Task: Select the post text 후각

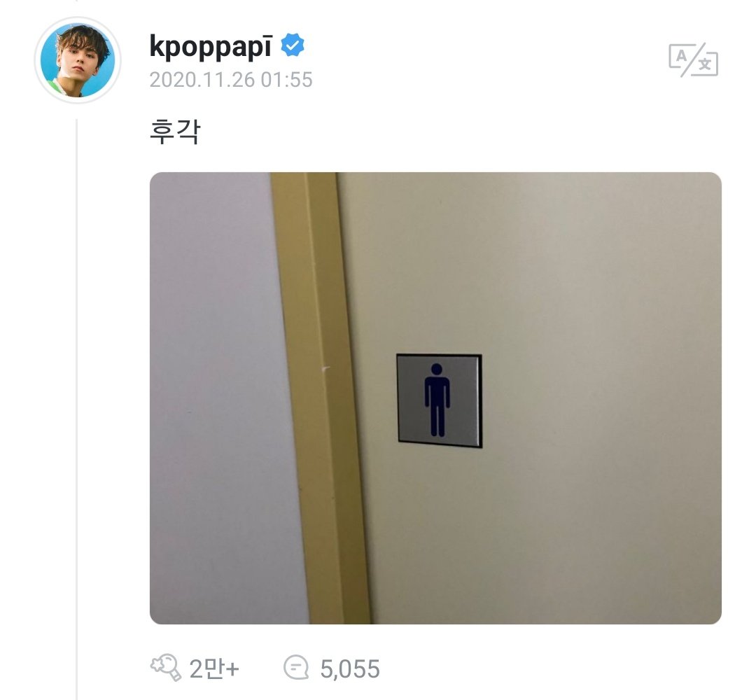Action: point(174,132)
